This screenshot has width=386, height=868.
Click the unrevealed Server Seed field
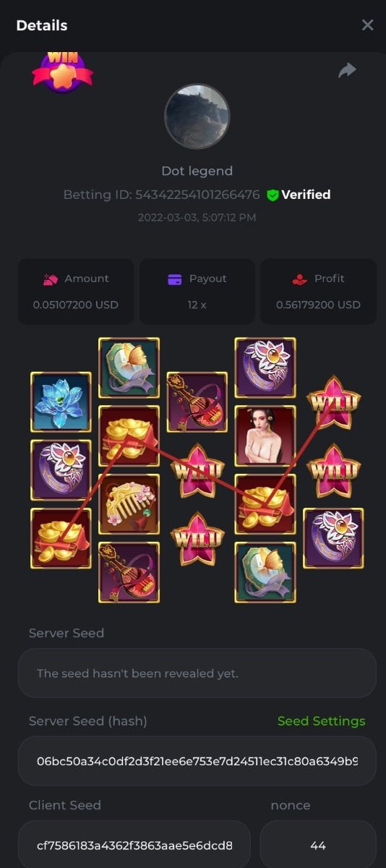tap(197, 673)
